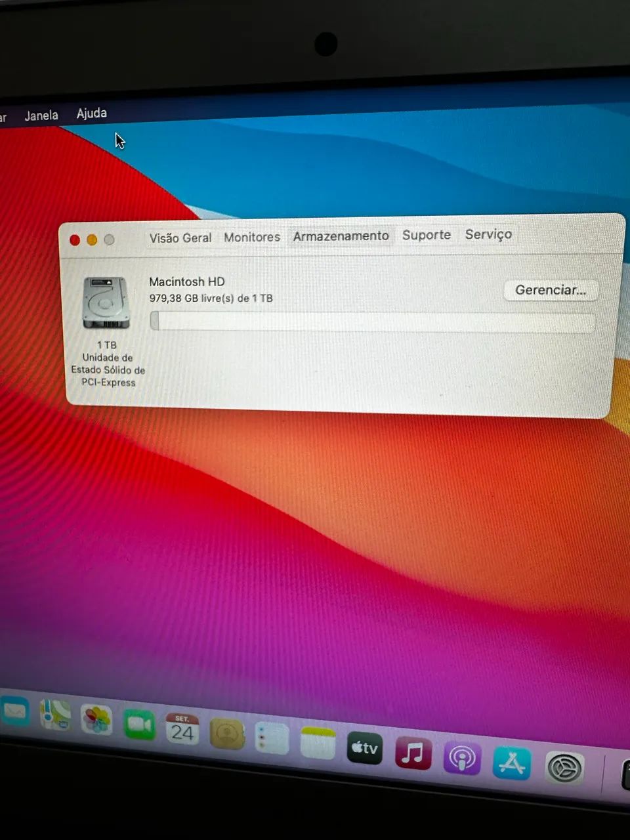The height and width of the screenshot is (840, 630).
Task: Switch to the Monitores tab
Action: (x=252, y=237)
